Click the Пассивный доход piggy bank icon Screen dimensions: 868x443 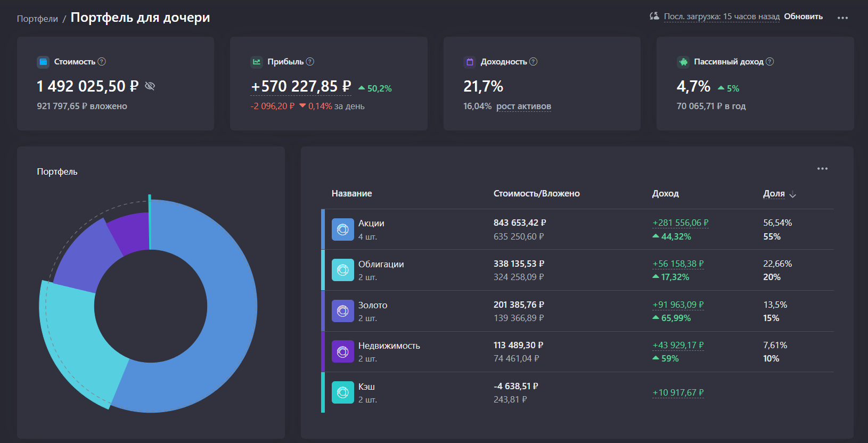[683, 62]
